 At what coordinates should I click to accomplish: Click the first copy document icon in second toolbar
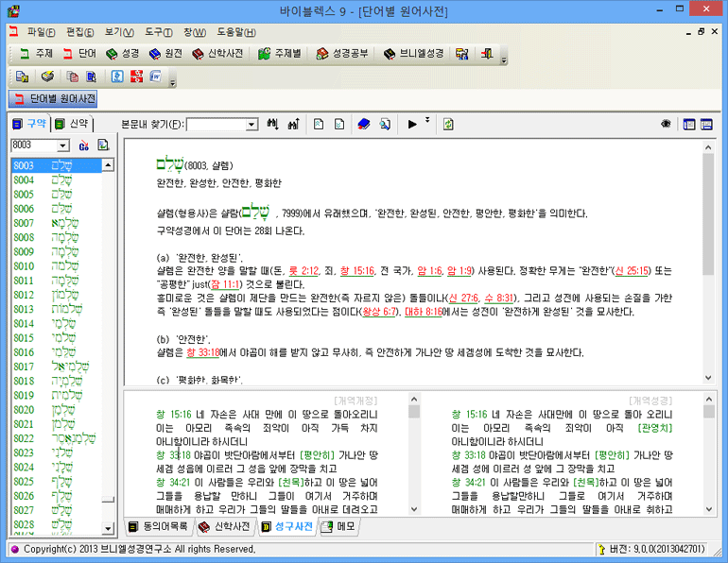point(22,77)
